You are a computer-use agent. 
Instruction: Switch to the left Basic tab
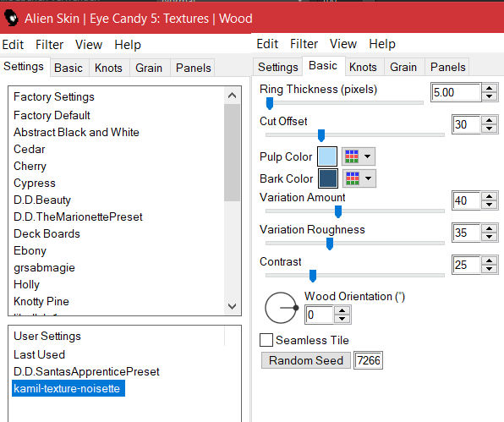[68, 68]
